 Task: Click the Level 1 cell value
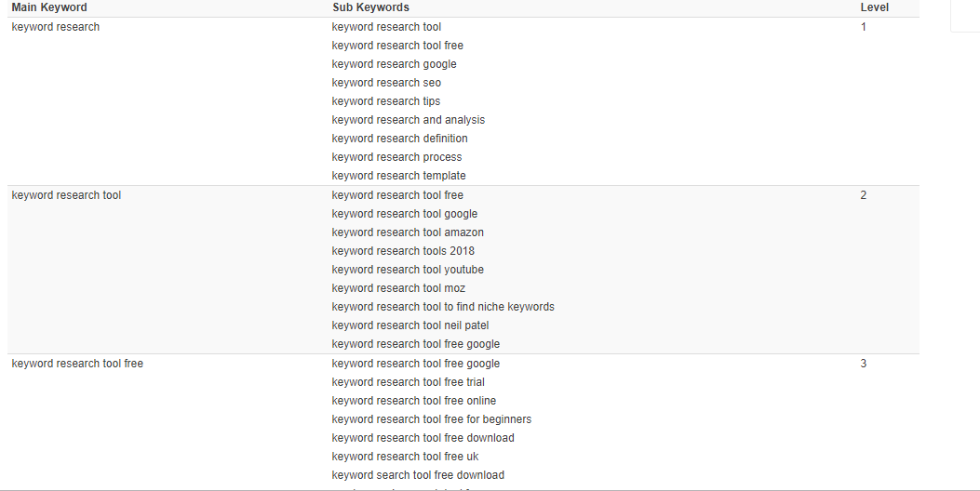pyautogui.click(x=864, y=27)
